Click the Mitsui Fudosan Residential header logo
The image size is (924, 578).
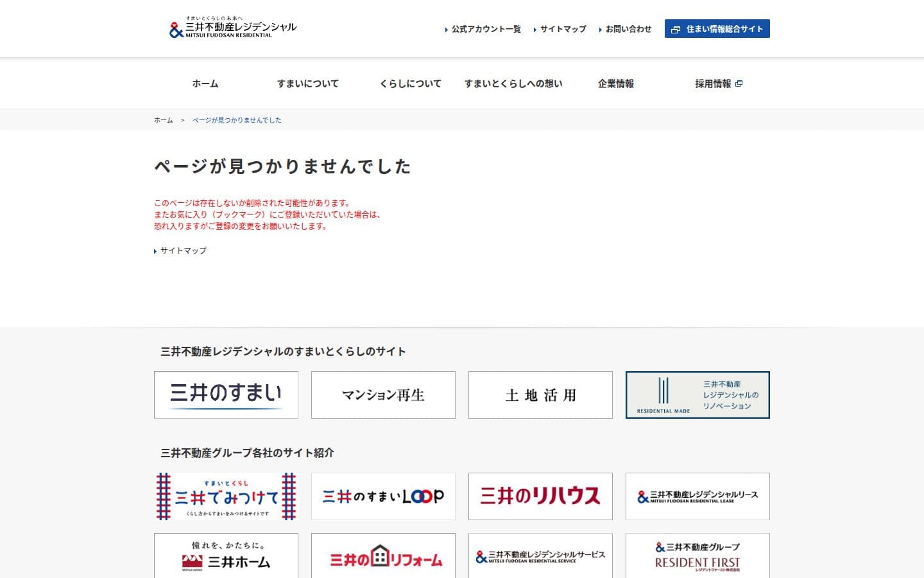click(233, 28)
